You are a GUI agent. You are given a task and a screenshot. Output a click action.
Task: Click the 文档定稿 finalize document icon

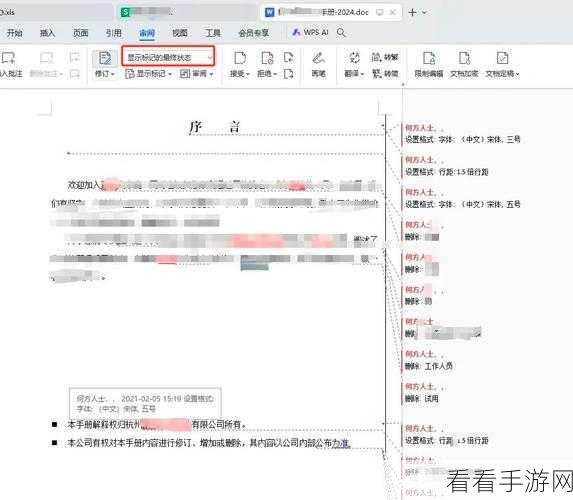point(502,58)
